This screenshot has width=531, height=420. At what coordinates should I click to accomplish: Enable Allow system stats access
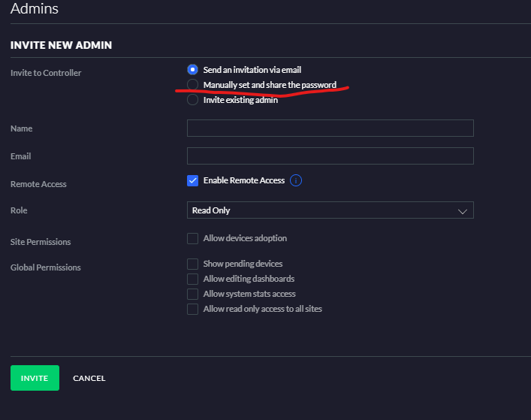[x=193, y=295]
